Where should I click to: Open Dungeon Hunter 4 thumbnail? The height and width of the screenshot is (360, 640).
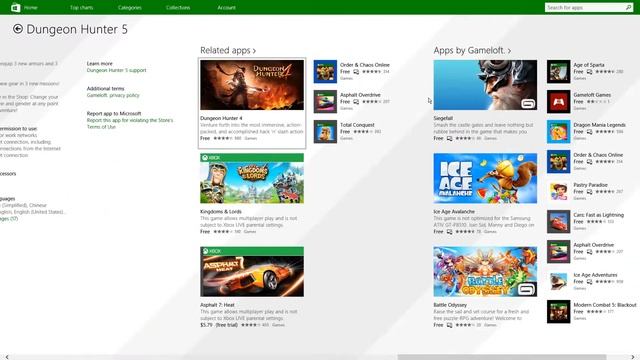252,85
